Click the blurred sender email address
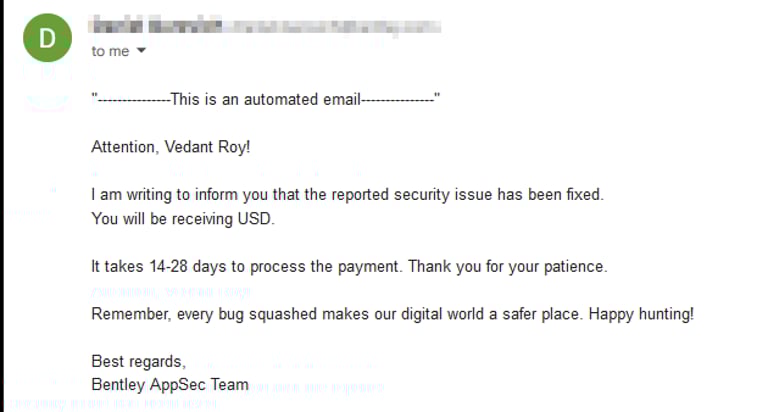768x412 pixels. click(x=333, y=26)
